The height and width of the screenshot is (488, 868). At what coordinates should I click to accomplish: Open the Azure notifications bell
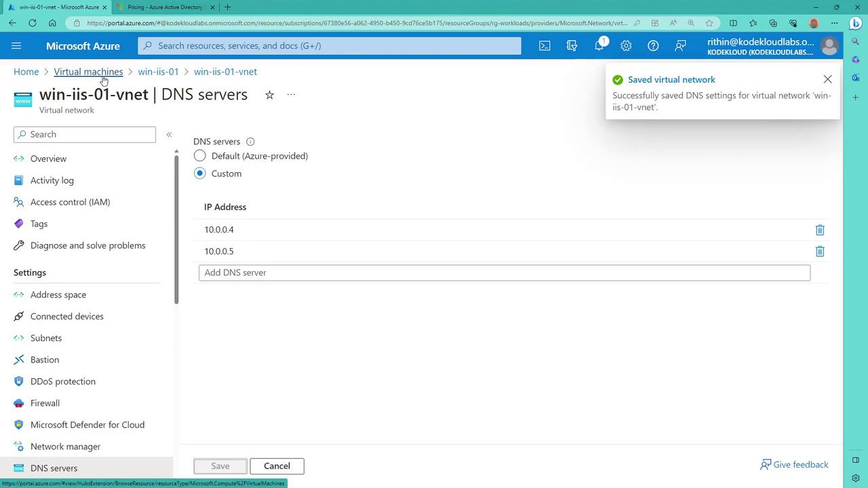click(599, 45)
